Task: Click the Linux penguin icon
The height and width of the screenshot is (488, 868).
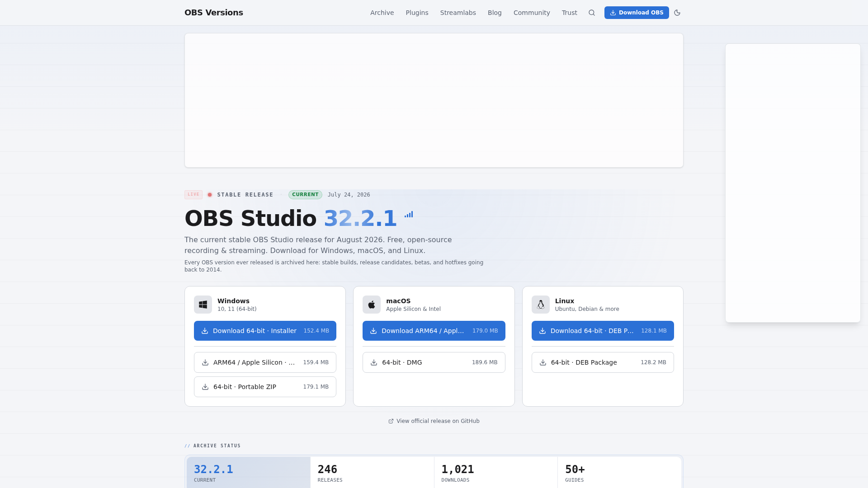Action: pyautogui.click(x=541, y=305)
